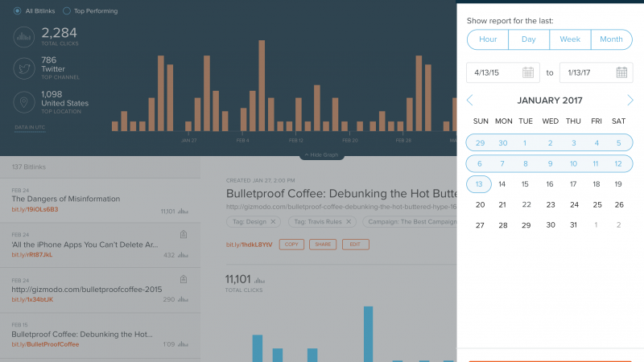Image resolution: width=644 pixels, height=362 pixels.
Task: Click the Twitter bird icon
Action: tap(24, 68)
